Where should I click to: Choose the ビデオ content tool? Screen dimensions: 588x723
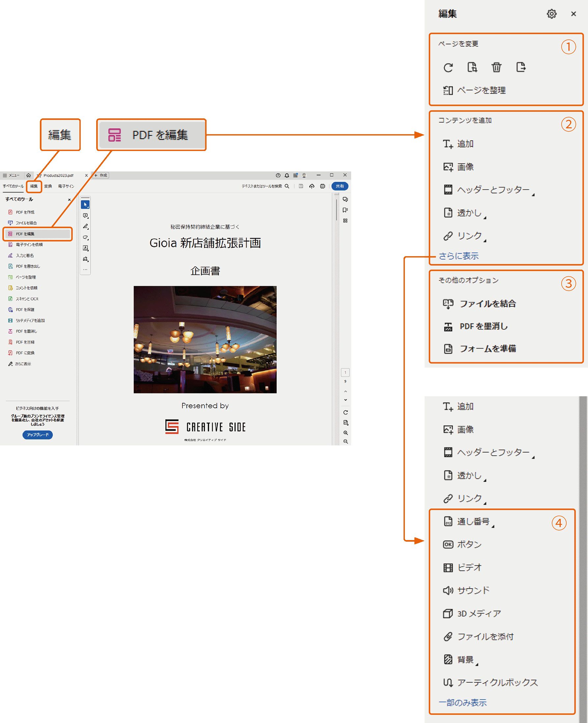point(462,567)
